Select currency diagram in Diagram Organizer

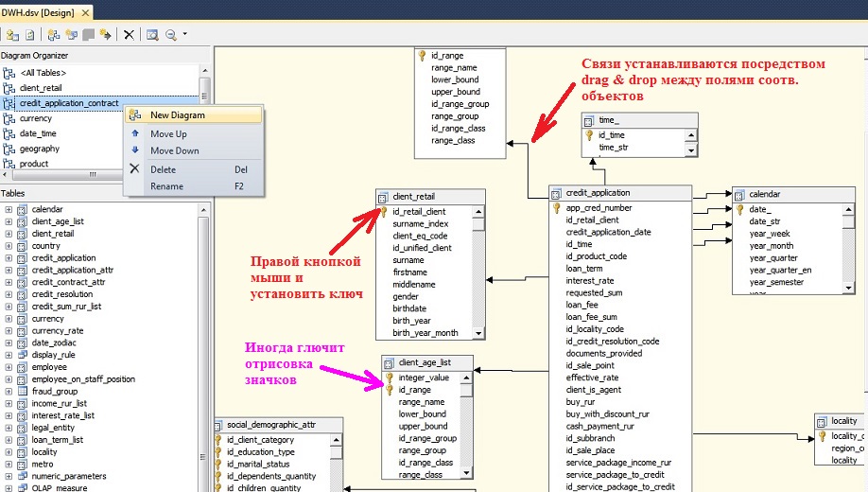[x=36, y=118]
